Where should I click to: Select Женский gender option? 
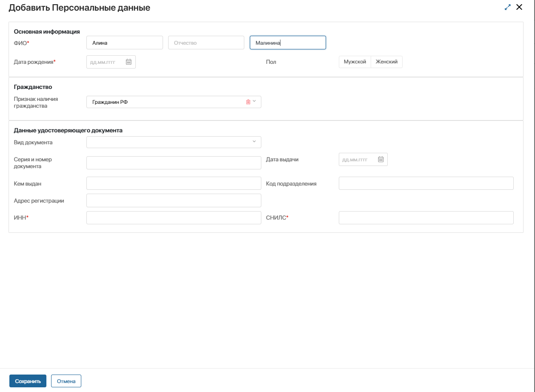point(386,62)
